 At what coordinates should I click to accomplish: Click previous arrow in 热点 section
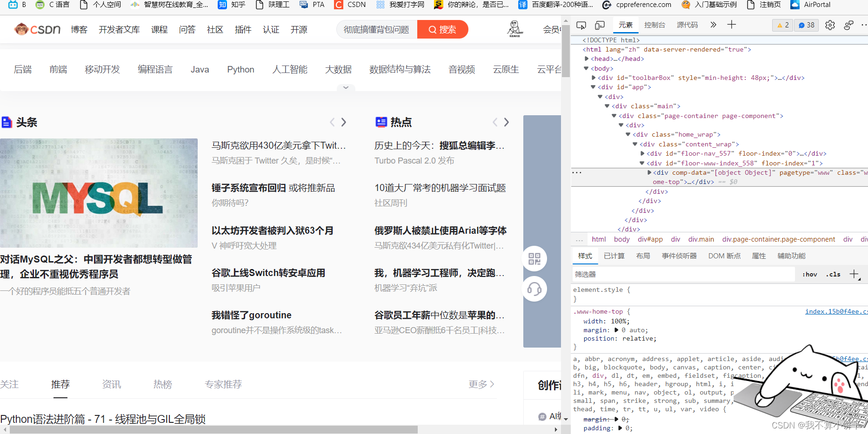coord(495,122)
